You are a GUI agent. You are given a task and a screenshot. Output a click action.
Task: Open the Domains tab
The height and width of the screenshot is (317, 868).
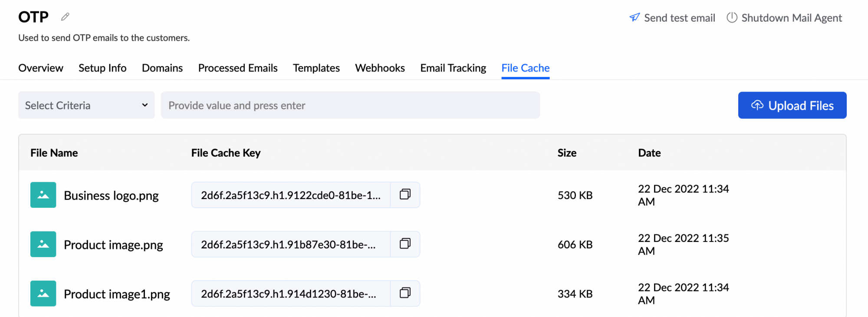tap(162, 68)
